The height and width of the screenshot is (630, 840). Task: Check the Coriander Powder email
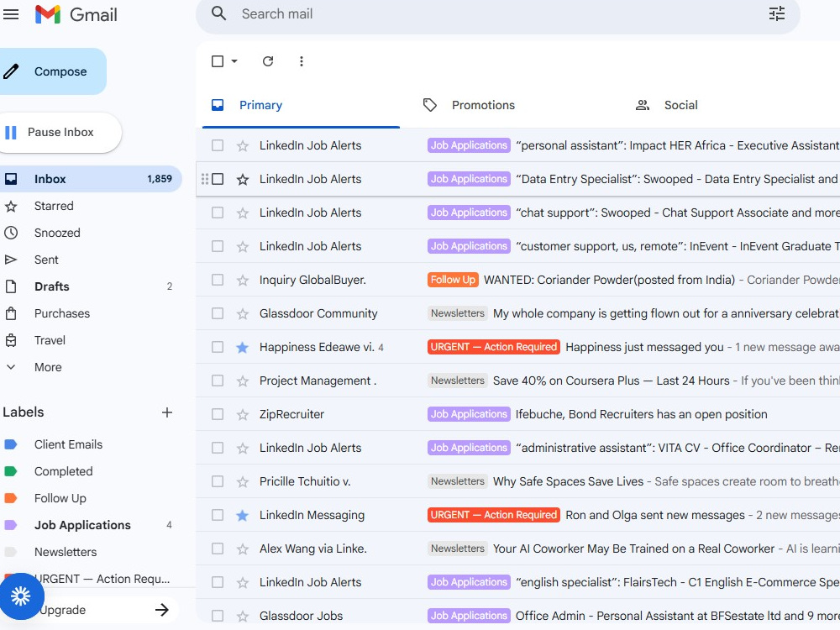(x=218, y=280)
